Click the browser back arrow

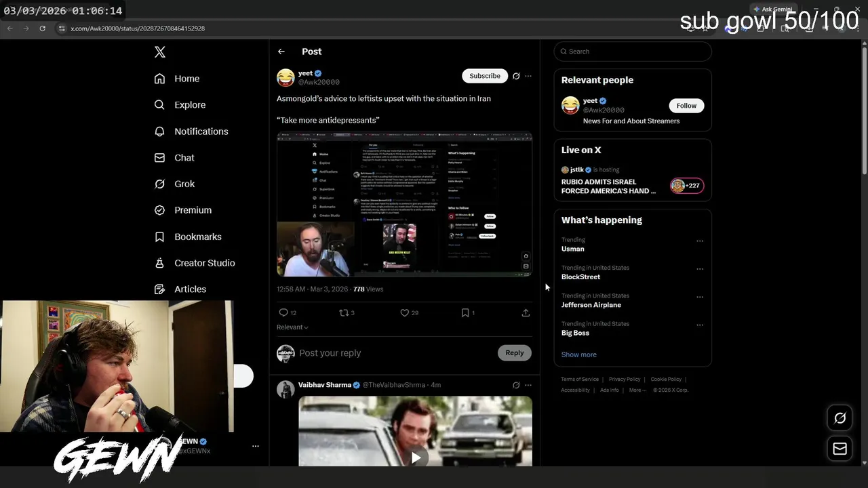9,28
